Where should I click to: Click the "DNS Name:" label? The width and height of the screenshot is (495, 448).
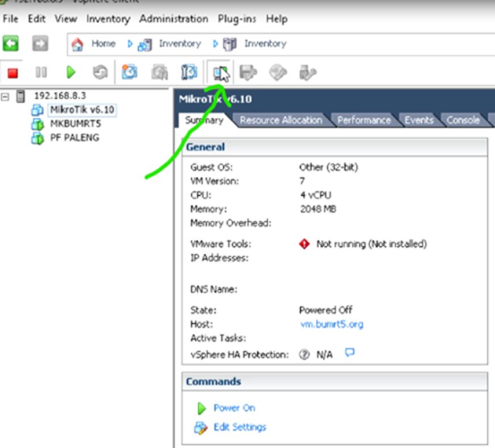pyautogui.click(x=214, y=289)
